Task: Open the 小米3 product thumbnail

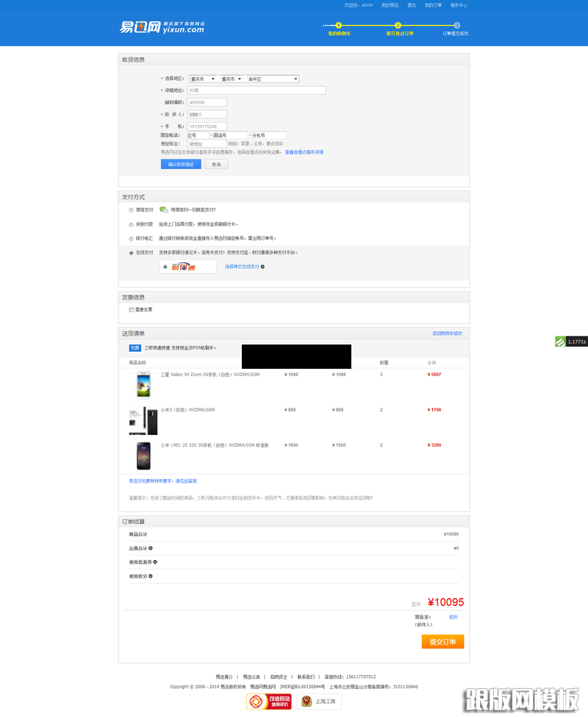Action: 143,420
